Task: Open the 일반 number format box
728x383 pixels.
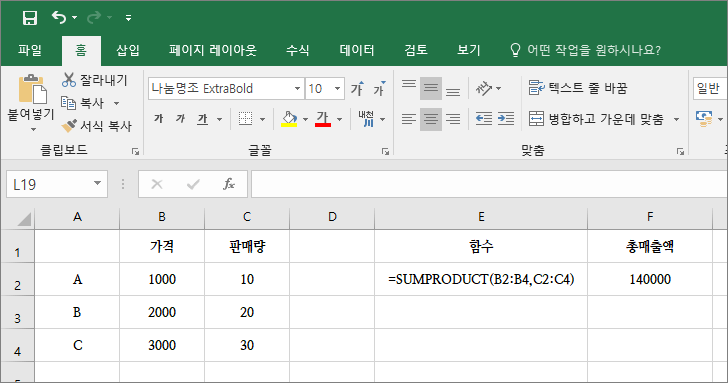Action: point(710,88)
